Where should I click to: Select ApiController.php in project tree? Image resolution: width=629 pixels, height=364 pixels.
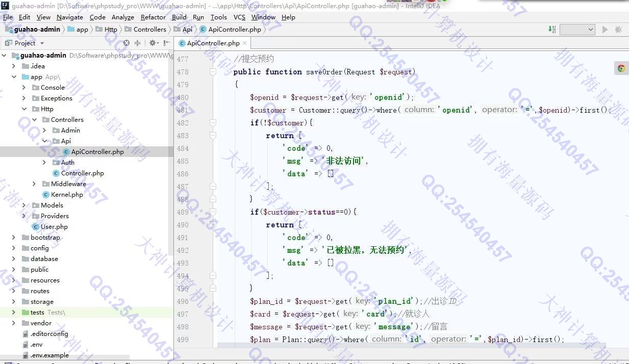[87, 151]
